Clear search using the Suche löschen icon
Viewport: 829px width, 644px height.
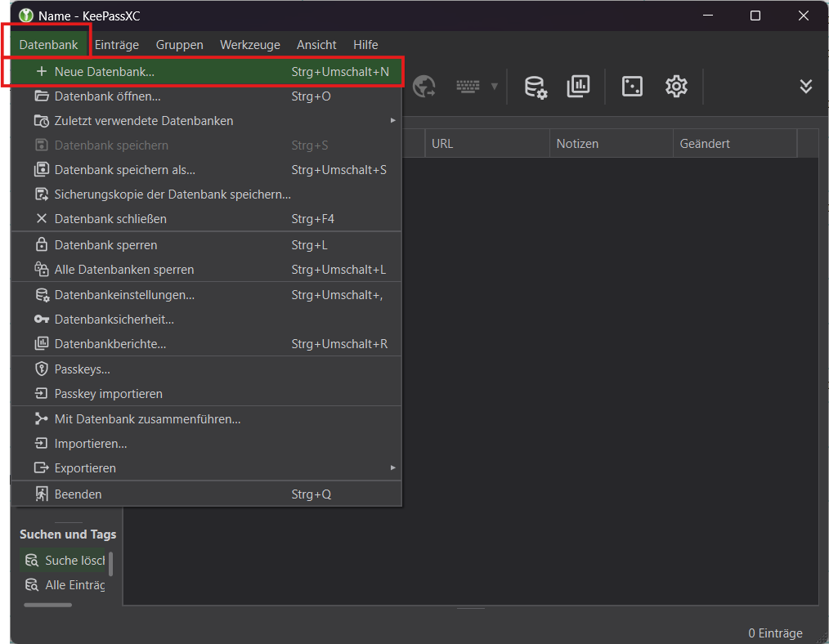pyautogui.click(x=65, y=561)
